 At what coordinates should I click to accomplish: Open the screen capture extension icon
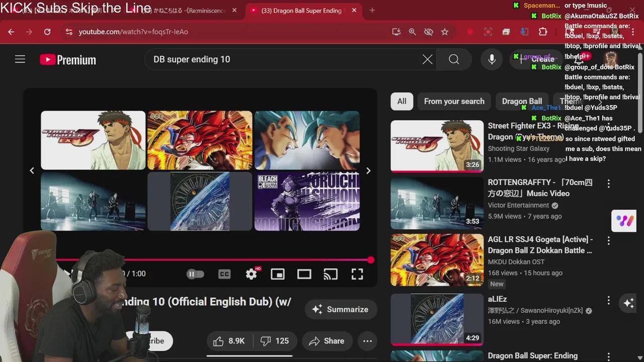pos(488,32)
